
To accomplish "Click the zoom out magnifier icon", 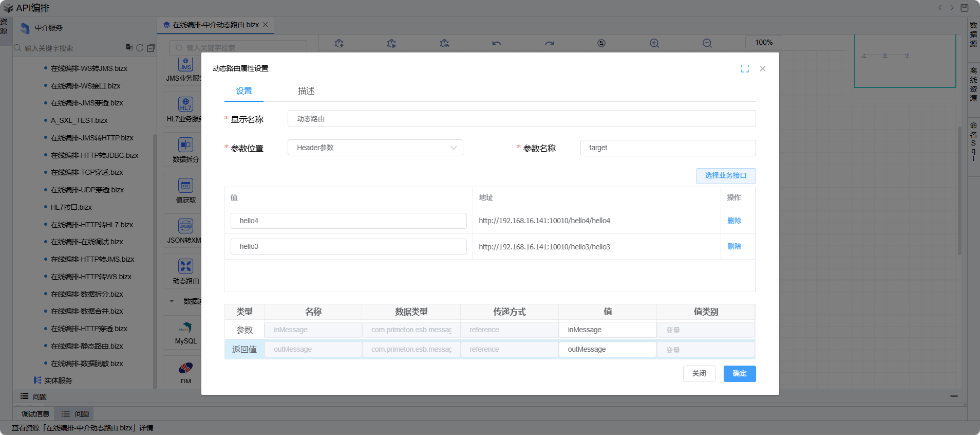I will coord(707,44).
